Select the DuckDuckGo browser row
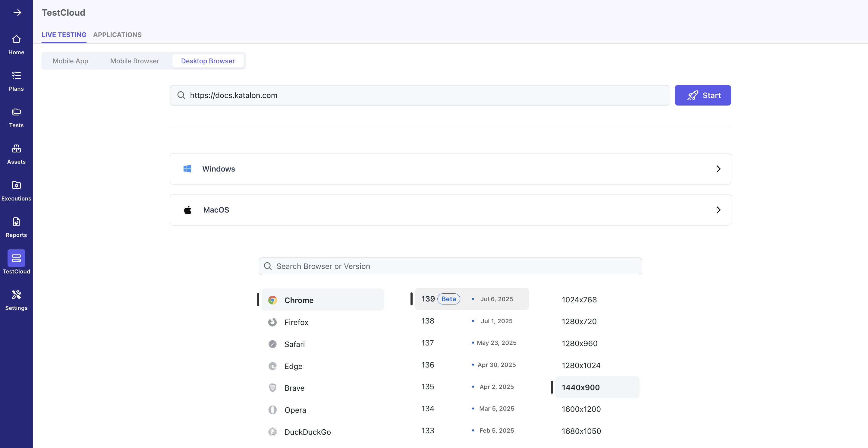Screen dimensions: 868x448 click(x=323, y=431)
